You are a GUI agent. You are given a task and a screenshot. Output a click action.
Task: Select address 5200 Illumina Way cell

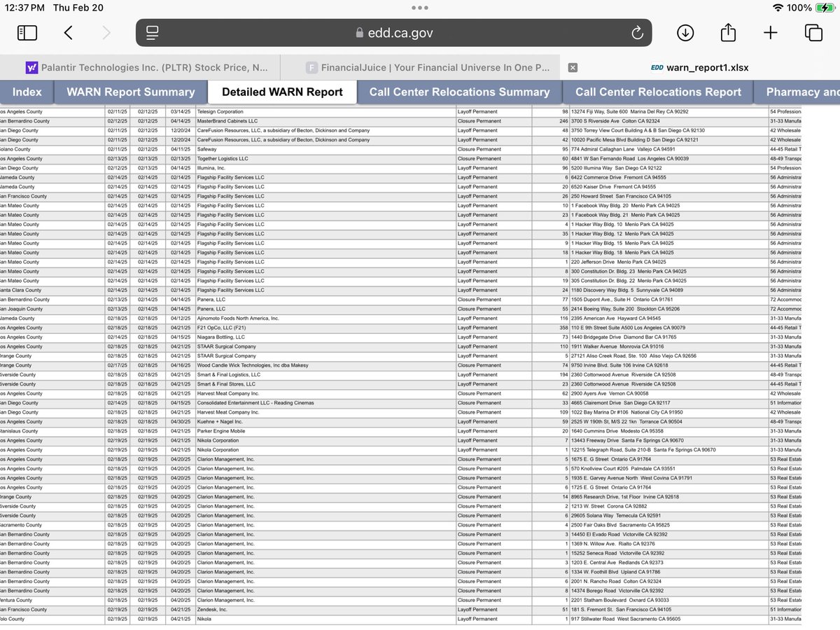point(668,168)
